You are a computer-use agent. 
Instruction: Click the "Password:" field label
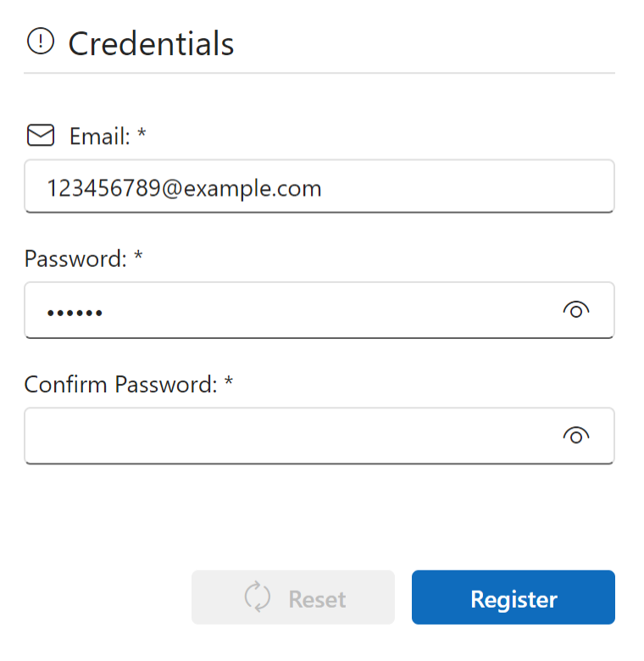75,258
